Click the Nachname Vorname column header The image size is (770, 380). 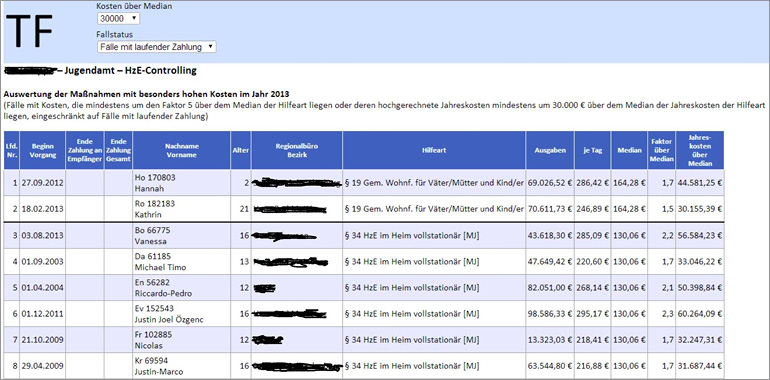[181, 150]
